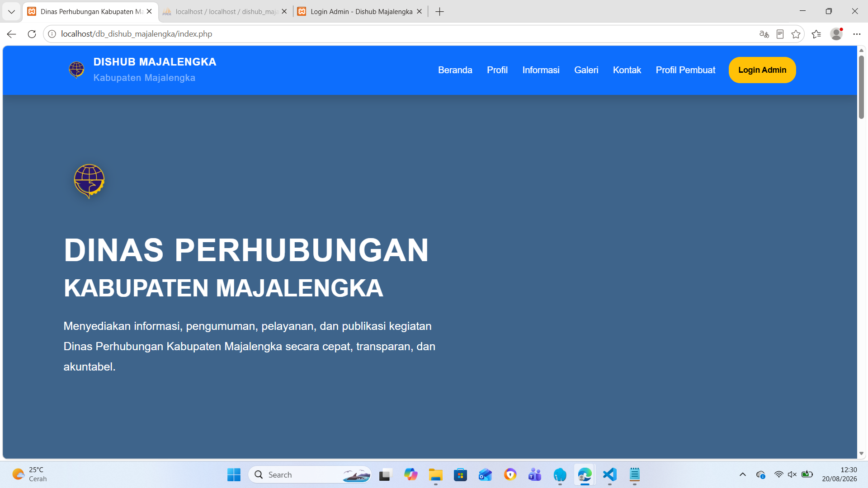
Task: Open the Edge browser taskbar icon
Action: pyautogui.click(x=585, y=474)
